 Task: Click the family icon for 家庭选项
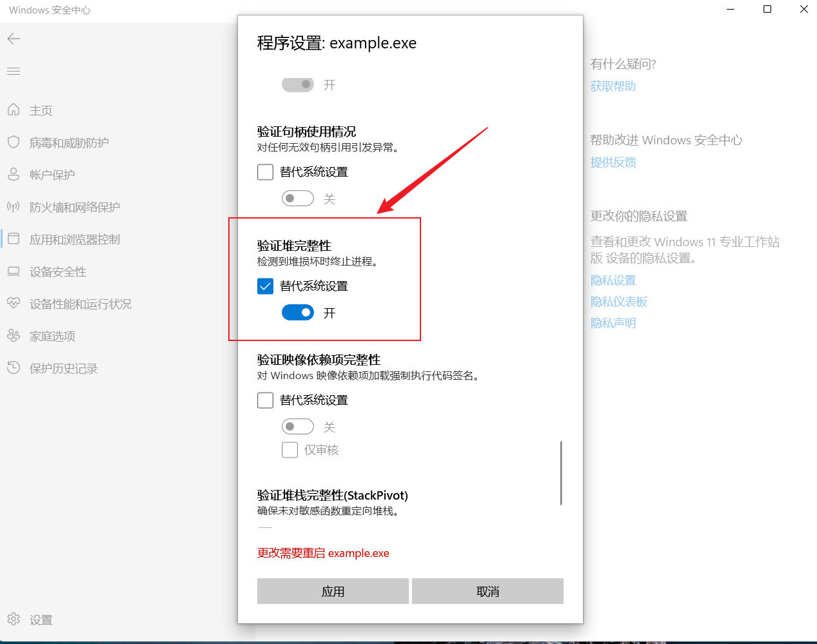tap(14, 335)
